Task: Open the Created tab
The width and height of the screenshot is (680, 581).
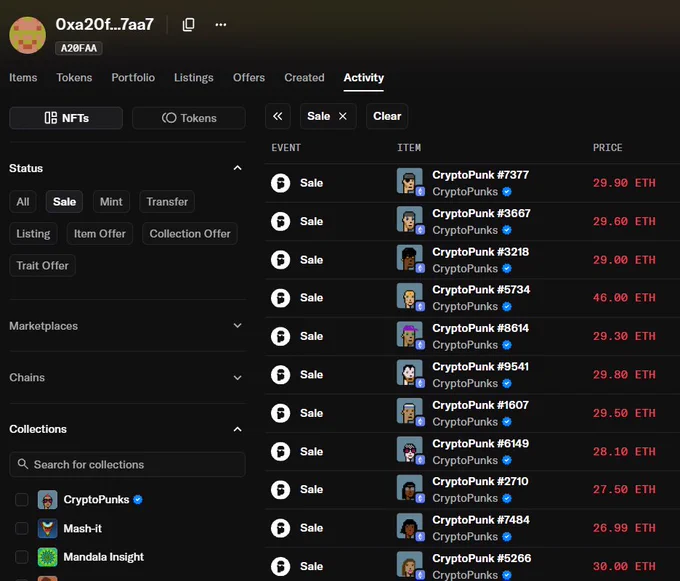Action: pyautogui.click(x=304, y=78)
